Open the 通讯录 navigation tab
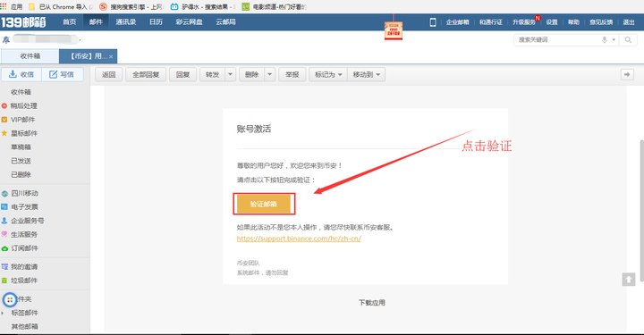 (126, 22)
